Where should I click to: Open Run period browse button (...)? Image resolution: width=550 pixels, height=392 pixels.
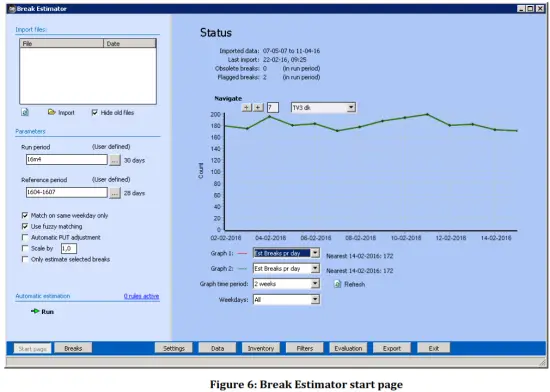(x=115, y=160)
